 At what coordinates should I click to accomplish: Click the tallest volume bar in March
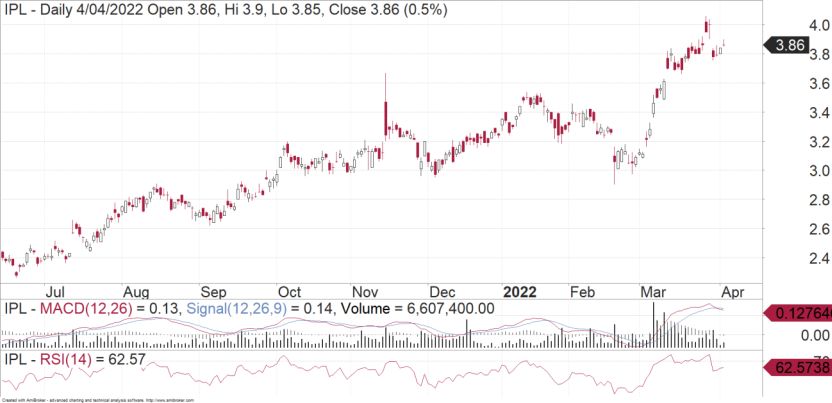coord(654,325)
